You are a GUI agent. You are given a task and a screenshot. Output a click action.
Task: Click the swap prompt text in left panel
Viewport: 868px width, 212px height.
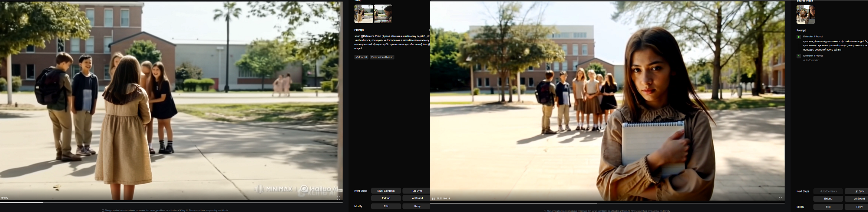tap(392, 42)
